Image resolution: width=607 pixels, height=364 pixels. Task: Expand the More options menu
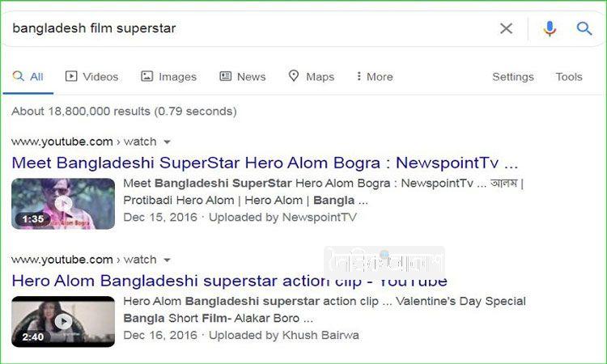tap(374, 77)
